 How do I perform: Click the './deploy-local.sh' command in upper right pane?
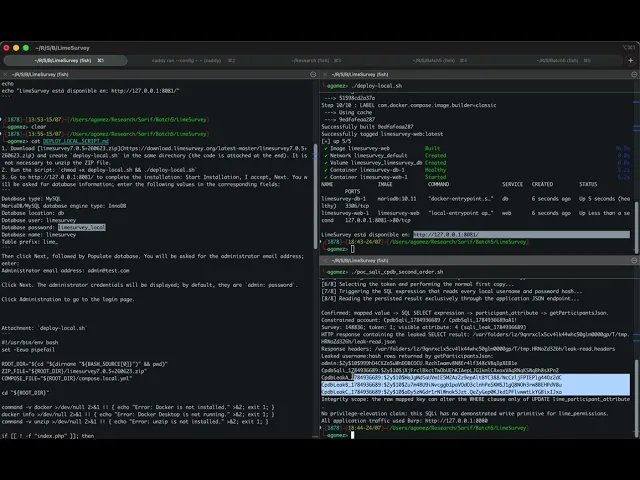pos(376,86)
